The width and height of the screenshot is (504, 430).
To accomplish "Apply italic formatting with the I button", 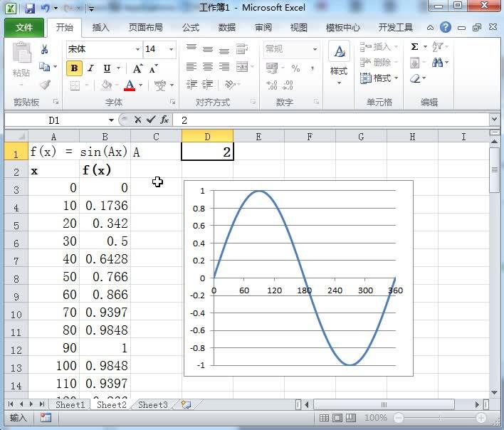I will tap(91, 68).
